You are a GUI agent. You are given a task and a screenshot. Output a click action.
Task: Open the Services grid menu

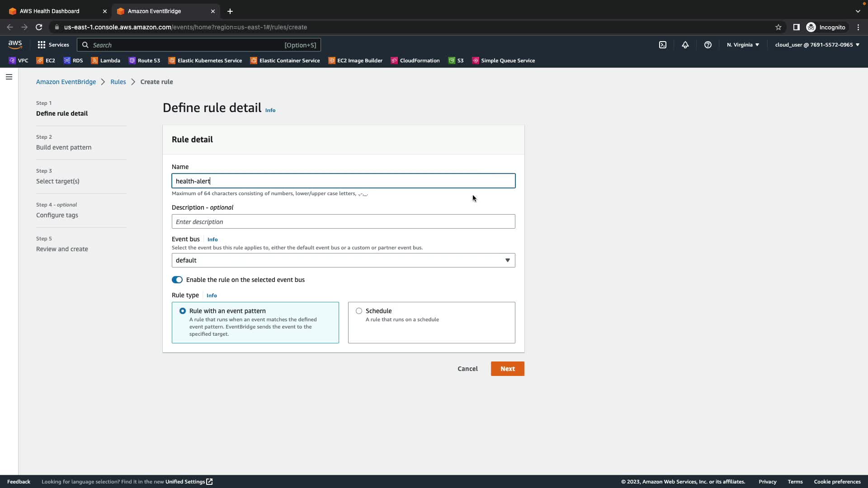pyautogui.click(x=53, y=45)
